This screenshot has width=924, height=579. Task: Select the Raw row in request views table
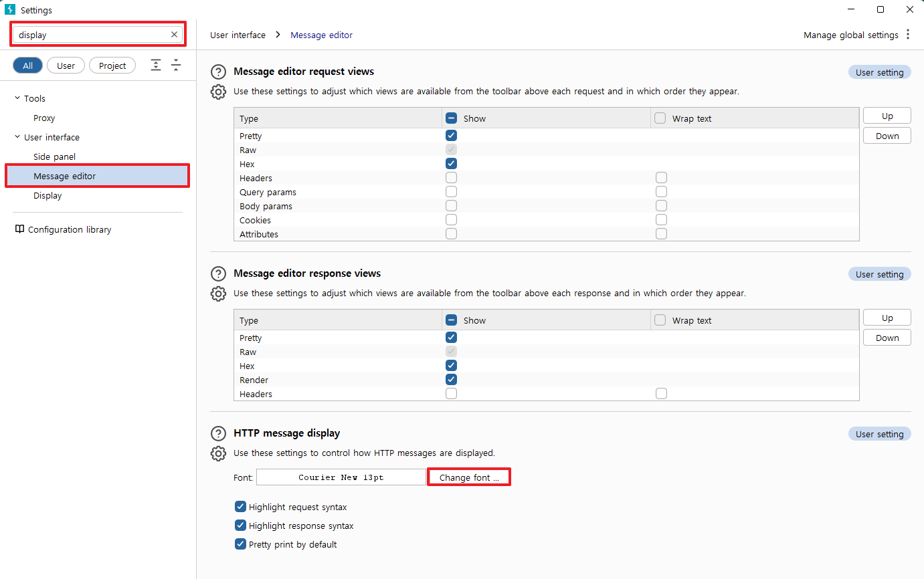547,150
